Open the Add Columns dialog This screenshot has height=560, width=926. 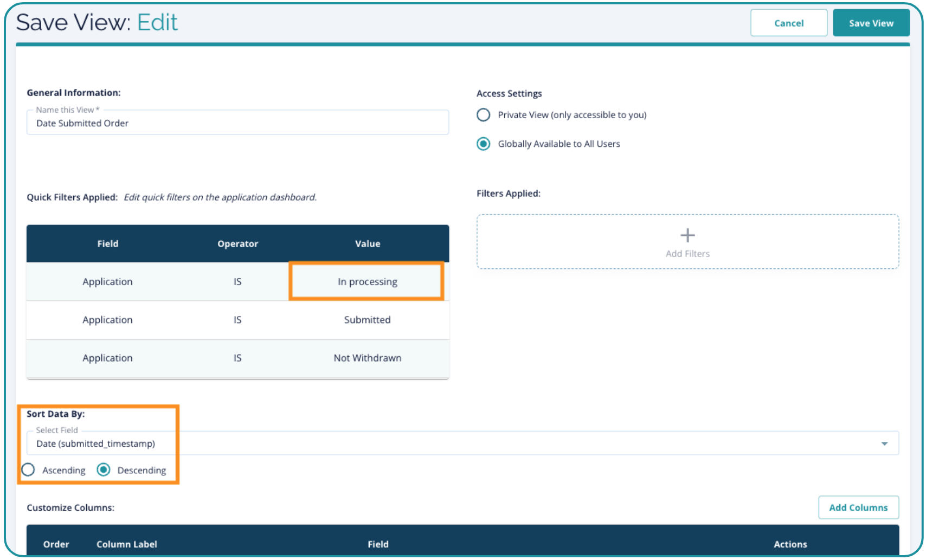(858, 507)
